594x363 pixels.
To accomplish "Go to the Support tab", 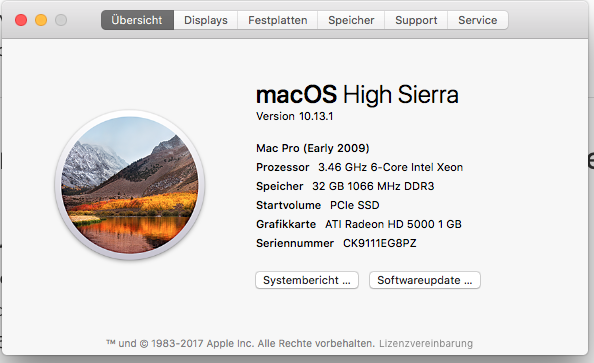I will click(x=416, y=20).
